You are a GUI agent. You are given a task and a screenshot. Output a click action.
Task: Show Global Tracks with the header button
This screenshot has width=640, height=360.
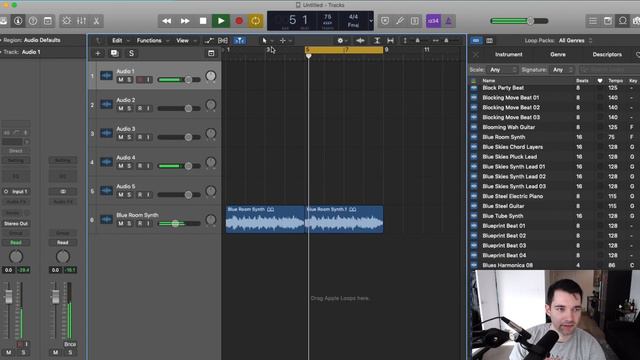click(x=211, y=53)
